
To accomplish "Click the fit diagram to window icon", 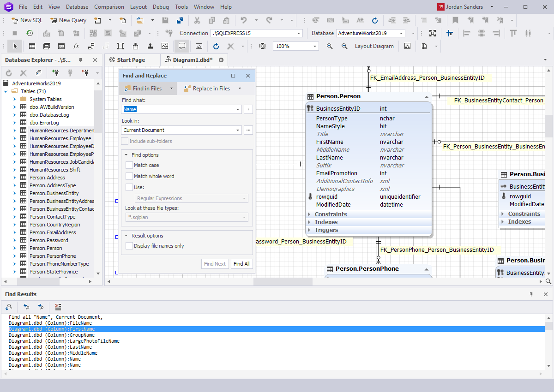I will (432, 33).
